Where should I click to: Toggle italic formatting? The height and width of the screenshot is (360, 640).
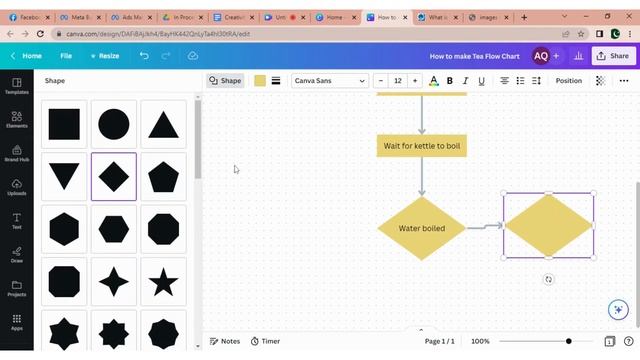click(465, 81)
